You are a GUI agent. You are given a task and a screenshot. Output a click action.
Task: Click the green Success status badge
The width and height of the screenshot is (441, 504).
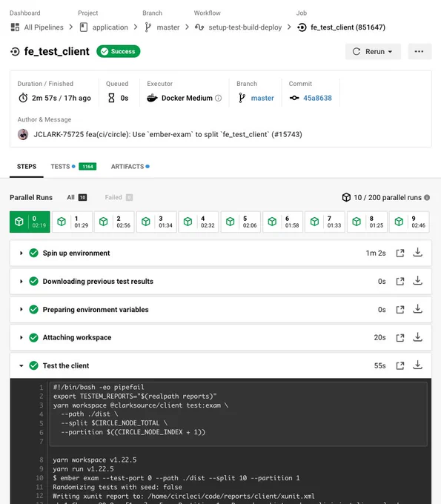tap(119, 51)
